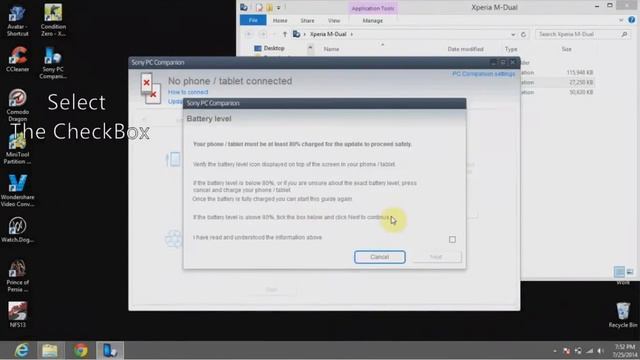Sort files by the Name column
640x360 pixels.
(331, 49)
